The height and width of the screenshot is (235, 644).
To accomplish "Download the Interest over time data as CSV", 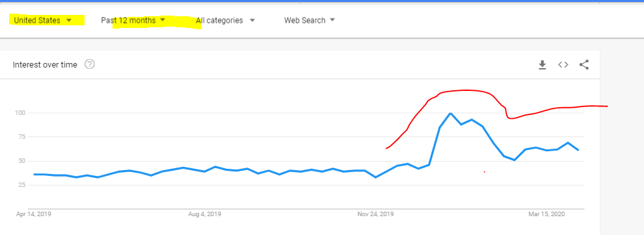I will click(542, 65).
